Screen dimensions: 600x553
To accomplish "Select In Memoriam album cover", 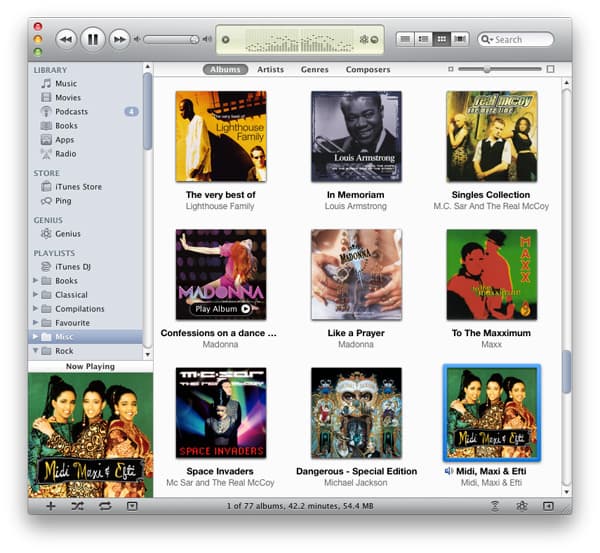I will (x=356, y=137).
